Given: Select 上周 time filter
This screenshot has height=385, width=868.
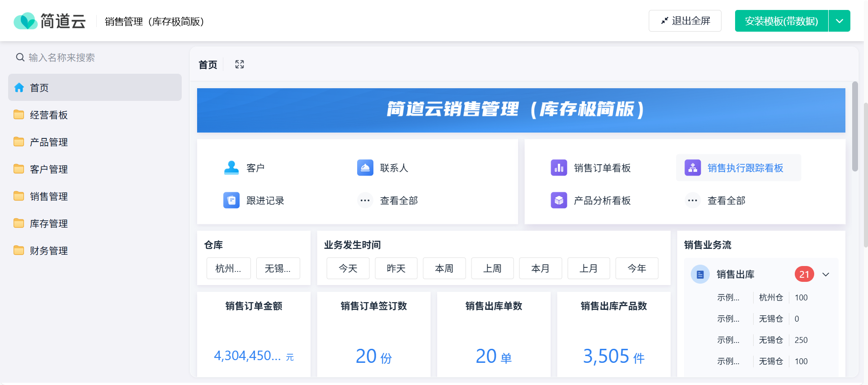Looking at the screenshot, I should pos(492,268).
